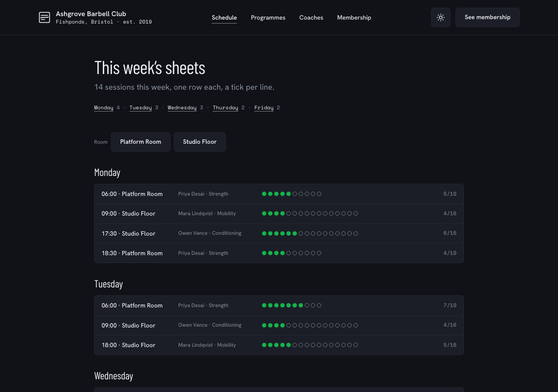
Task: Jump to the Monday anchor link
Action: click(104, 108)
